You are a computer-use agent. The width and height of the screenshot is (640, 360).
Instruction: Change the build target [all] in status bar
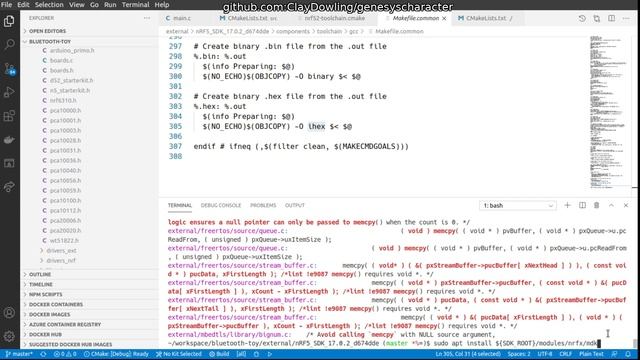(x=241, y=354)
